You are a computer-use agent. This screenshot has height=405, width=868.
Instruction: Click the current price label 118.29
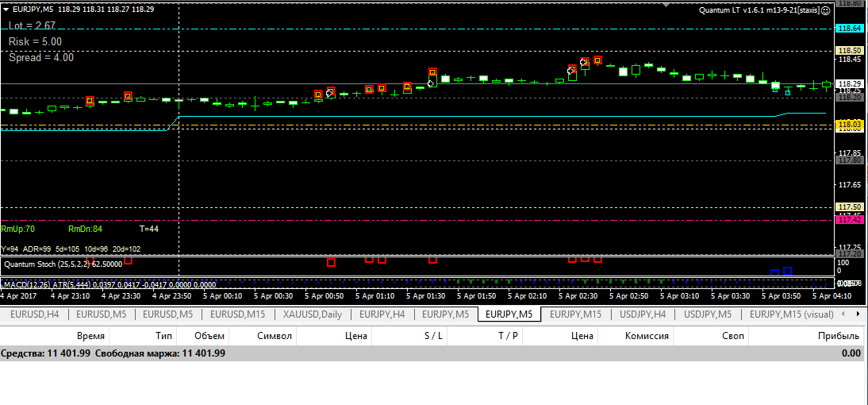coord(850,83)
